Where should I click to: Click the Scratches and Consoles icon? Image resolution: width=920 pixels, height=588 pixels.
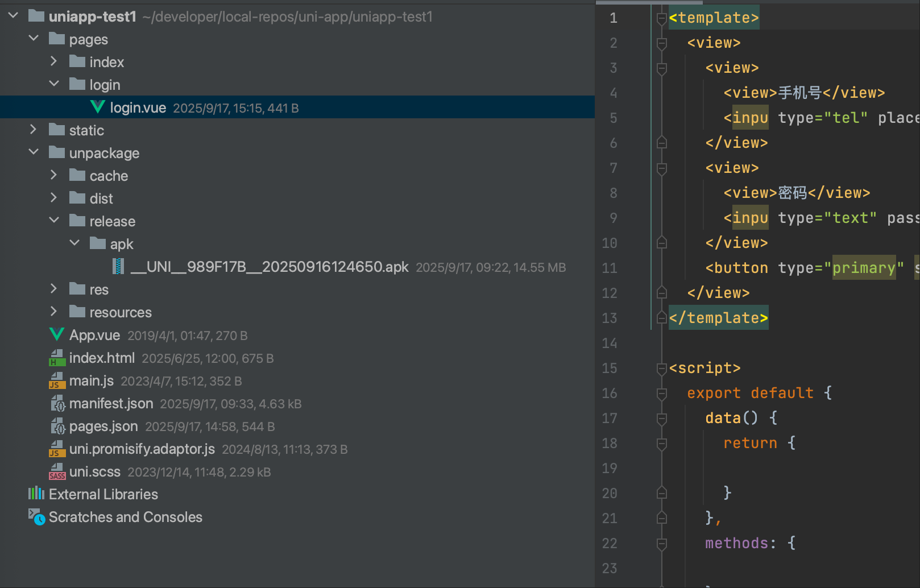(36, 516)
